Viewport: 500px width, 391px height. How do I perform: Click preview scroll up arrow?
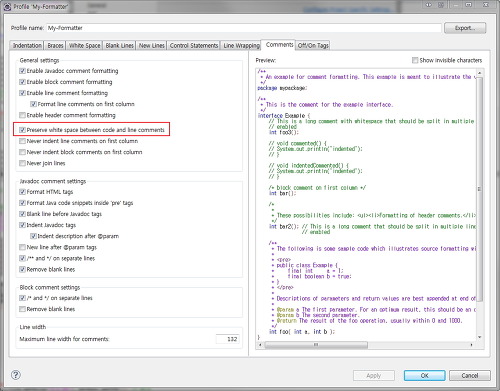480,73
